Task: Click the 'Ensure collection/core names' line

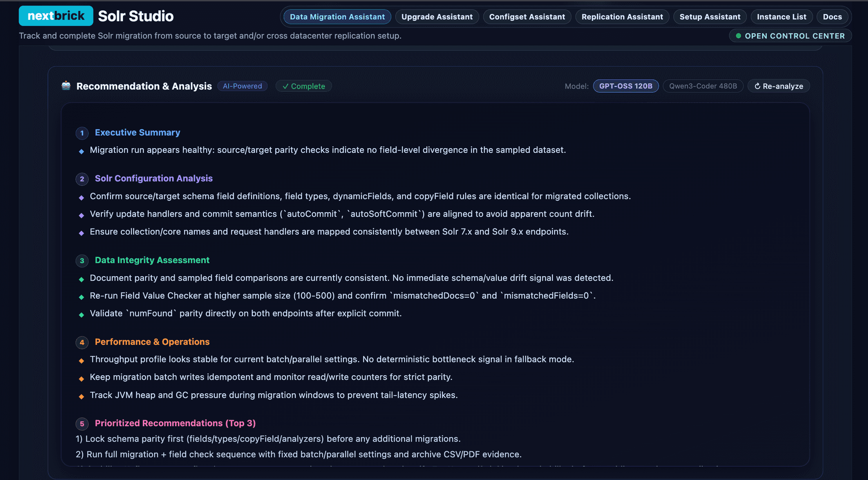Action: click(x=329, y=231)
